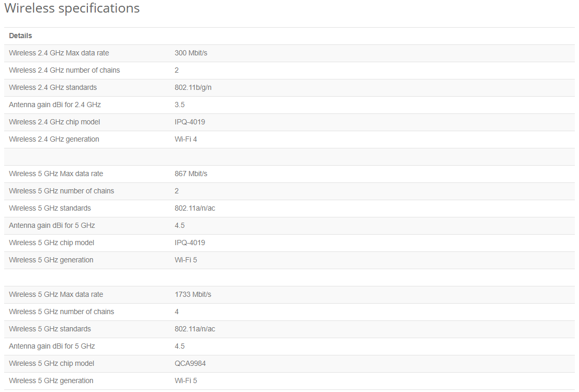The height and width of the screenshot is (392, 579).
Task: Click the Details table header
Action: [x=20, y=36]
